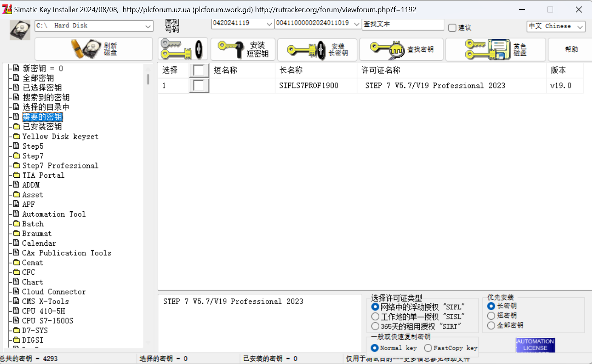Click the 查找文本 search text field
The width and height of the screenshot is (592, 364).
403,24
